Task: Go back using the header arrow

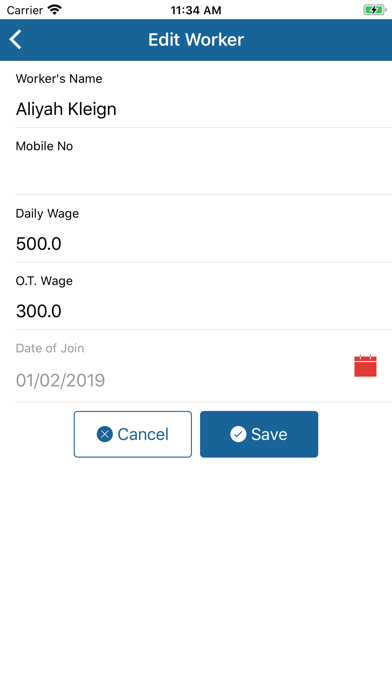Action: 16,40
